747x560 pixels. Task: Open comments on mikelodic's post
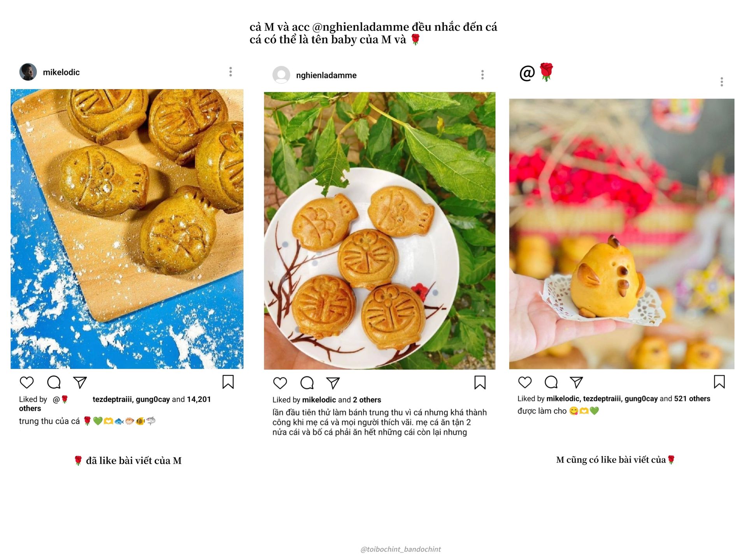[54, 382]
